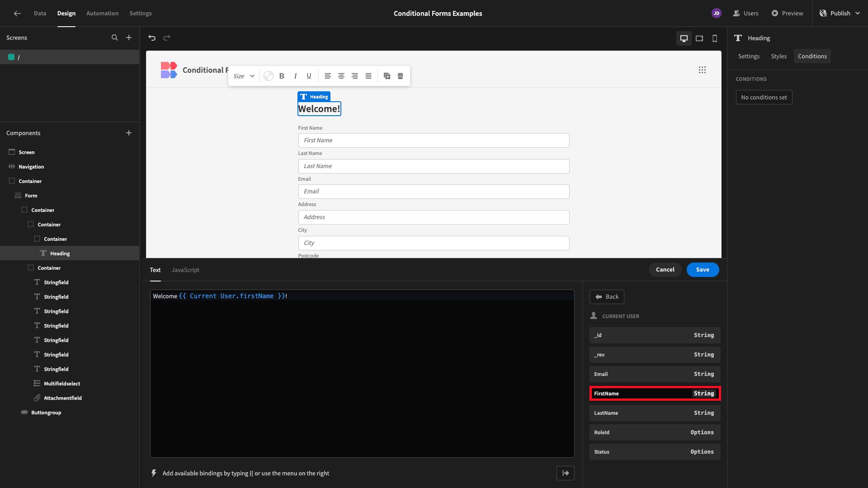
Task: Switch to the JavaScript tab
Action: pyautogui.click(x=185, y=270)
